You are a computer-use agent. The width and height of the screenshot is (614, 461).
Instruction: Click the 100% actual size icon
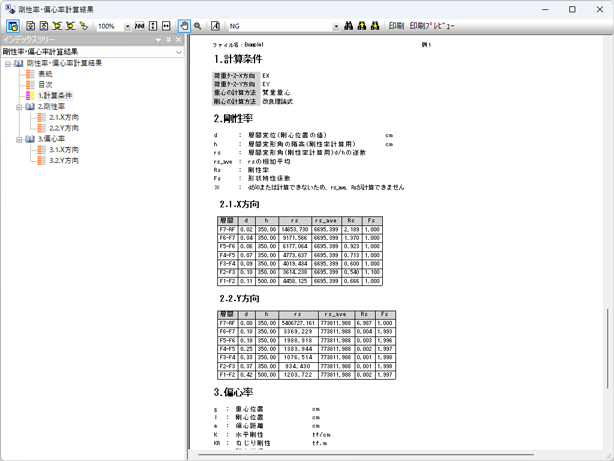[x=140, y=26]
